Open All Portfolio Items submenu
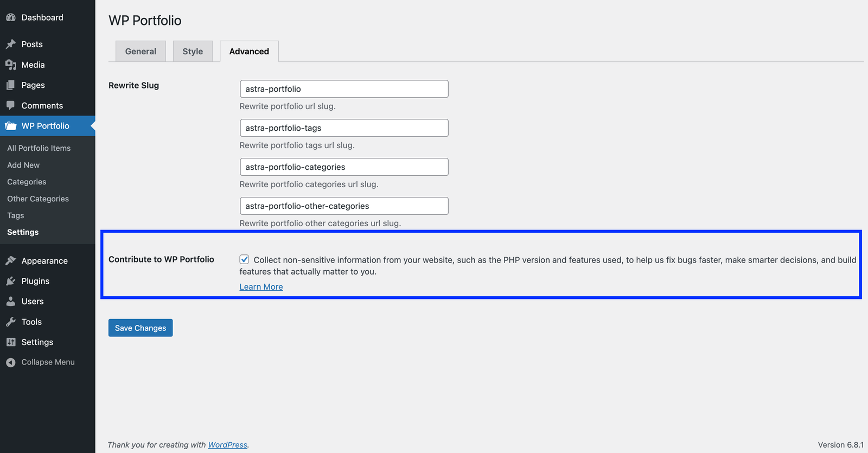Screen dimensions: 868x453 pyautogui.click(x=39, y=148)
